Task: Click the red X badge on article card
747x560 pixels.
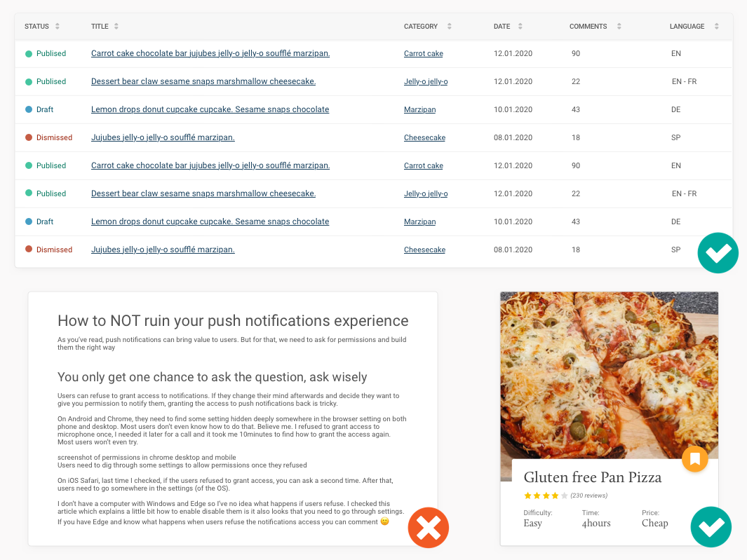Action: click(428, 527)
